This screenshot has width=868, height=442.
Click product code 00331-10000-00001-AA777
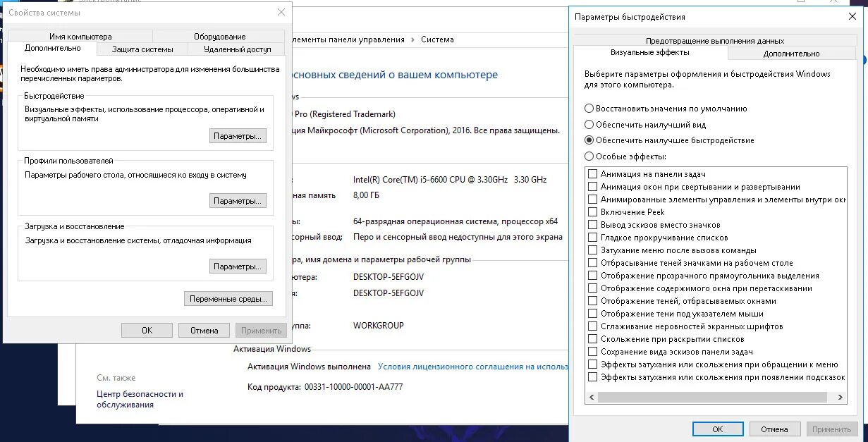[353, 387]
